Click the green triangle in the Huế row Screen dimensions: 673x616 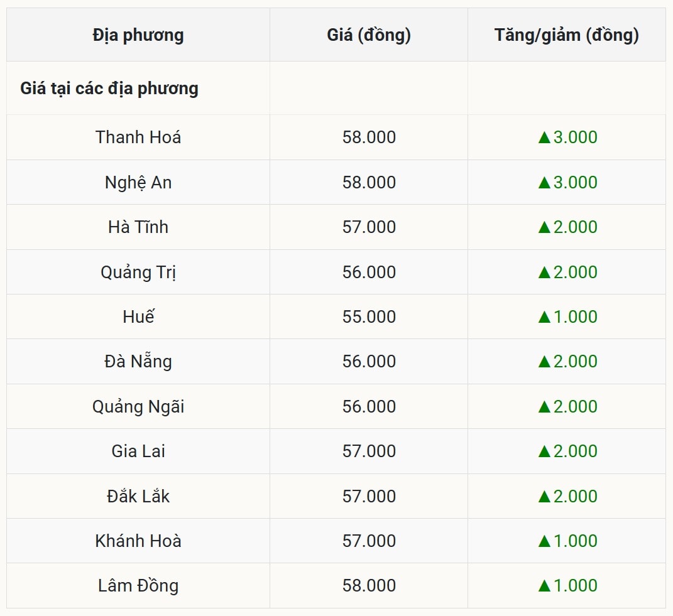click(544, 317)
